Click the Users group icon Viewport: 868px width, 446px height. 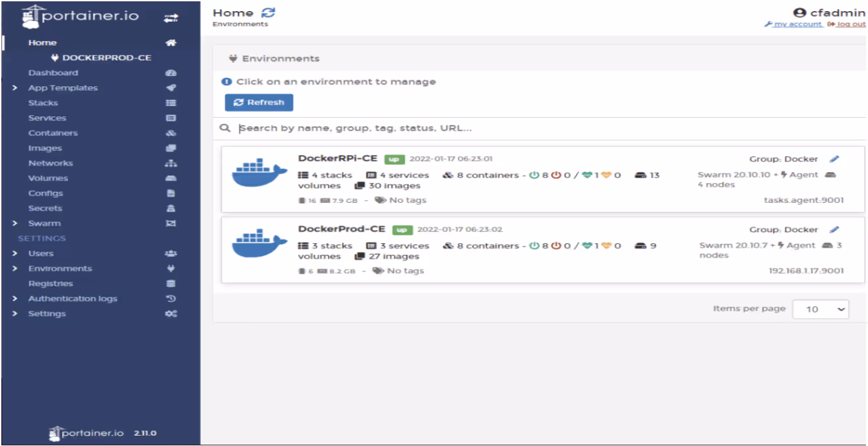(171, 254)
